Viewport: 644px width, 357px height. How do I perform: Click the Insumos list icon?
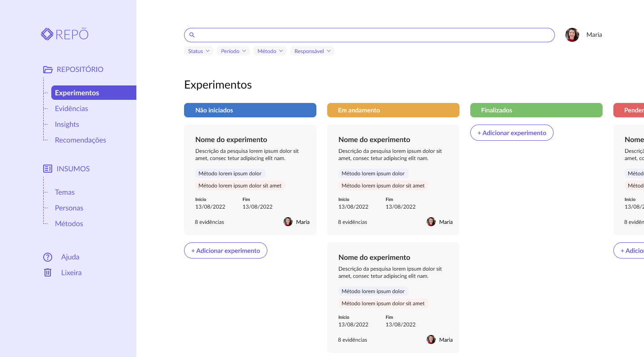48,169
